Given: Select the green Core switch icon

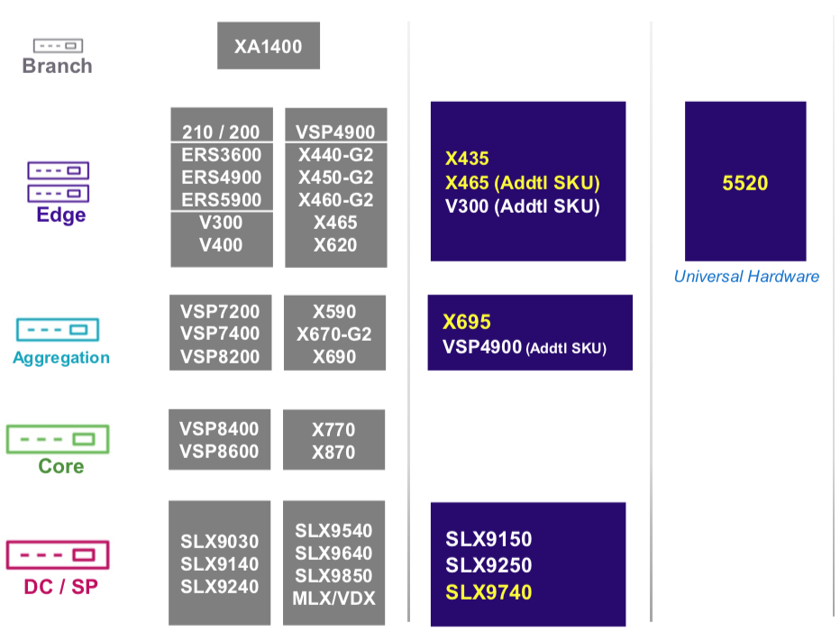Looking at the screenshot, I should pos(58,439).
